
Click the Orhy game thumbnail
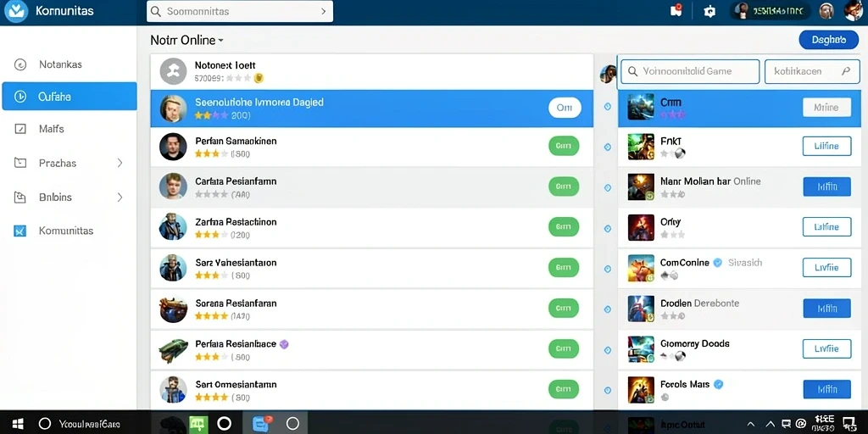click(641, 227)
